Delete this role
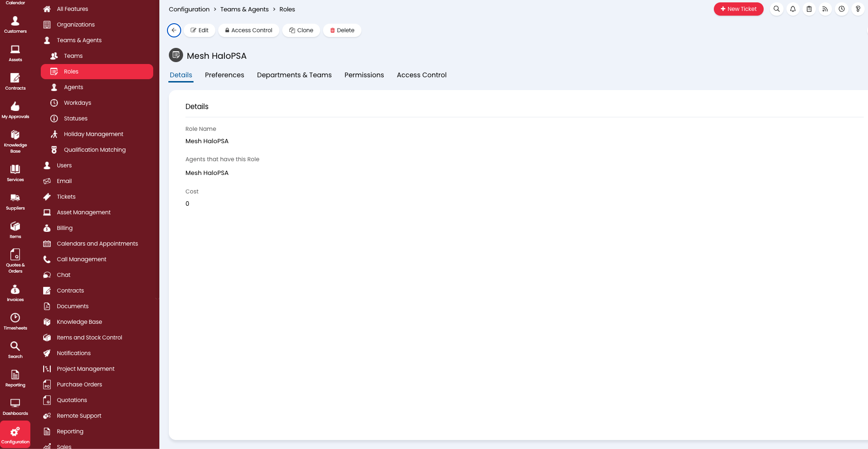The width and height of the screenshot is (868, 449). pos(342,30)
